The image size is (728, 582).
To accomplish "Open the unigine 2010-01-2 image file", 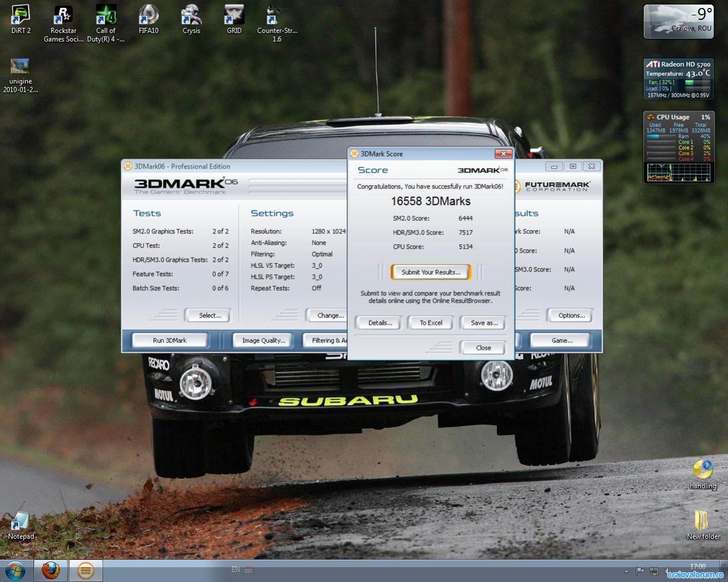I will click(x=20, y=76).
